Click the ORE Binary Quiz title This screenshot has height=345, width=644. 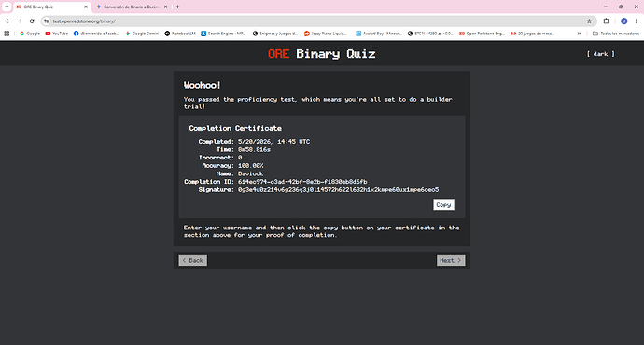coord(322,54)
